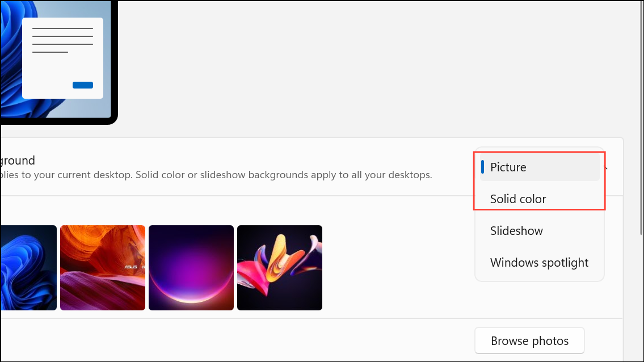Choose the orange canyon wallpaper
Viewport: 644px width, 362px height.
click(x=102, y=267)
